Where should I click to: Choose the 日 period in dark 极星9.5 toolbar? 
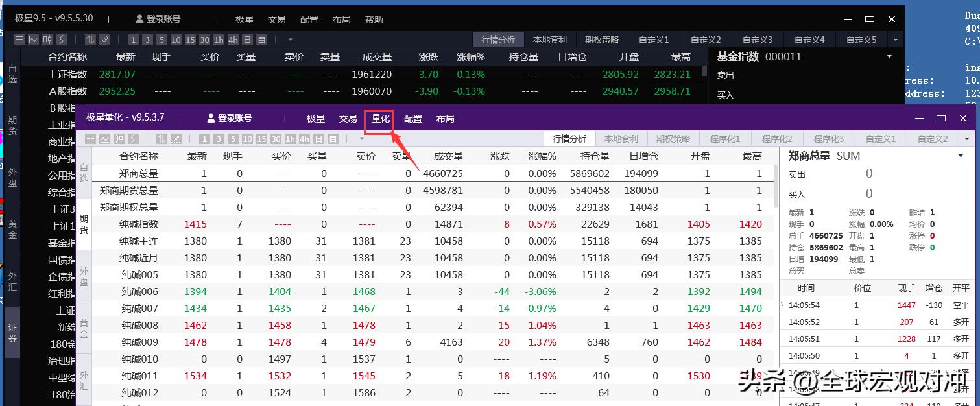(247, 40)
